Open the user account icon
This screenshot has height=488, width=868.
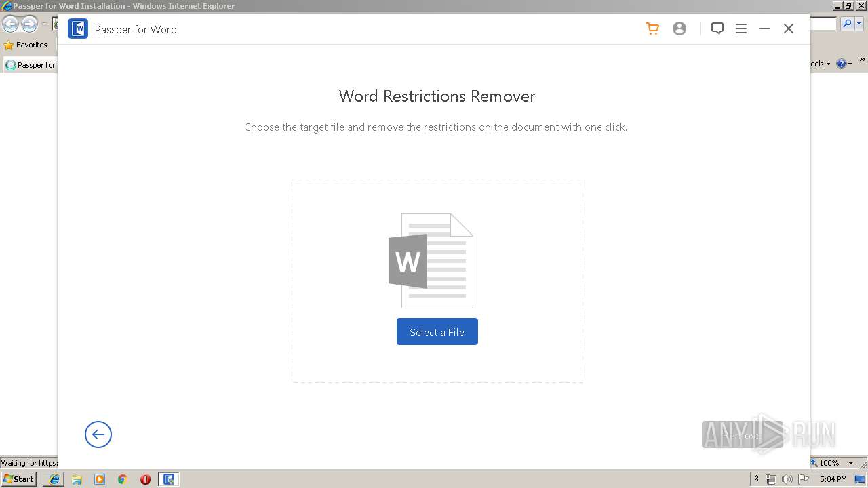679,28
